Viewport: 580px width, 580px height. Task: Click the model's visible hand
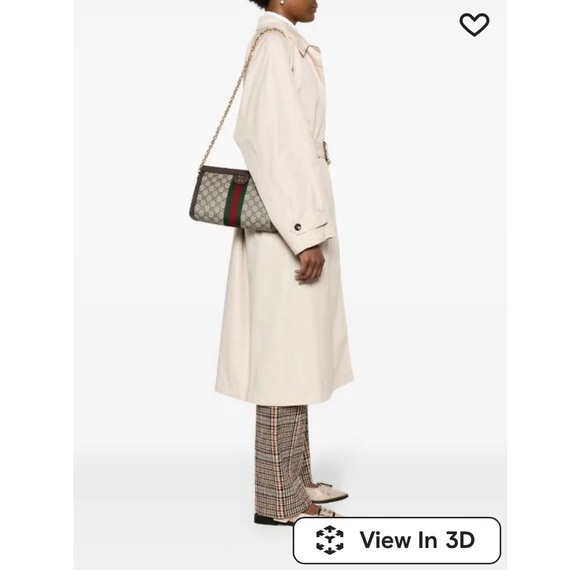[309, 264]
